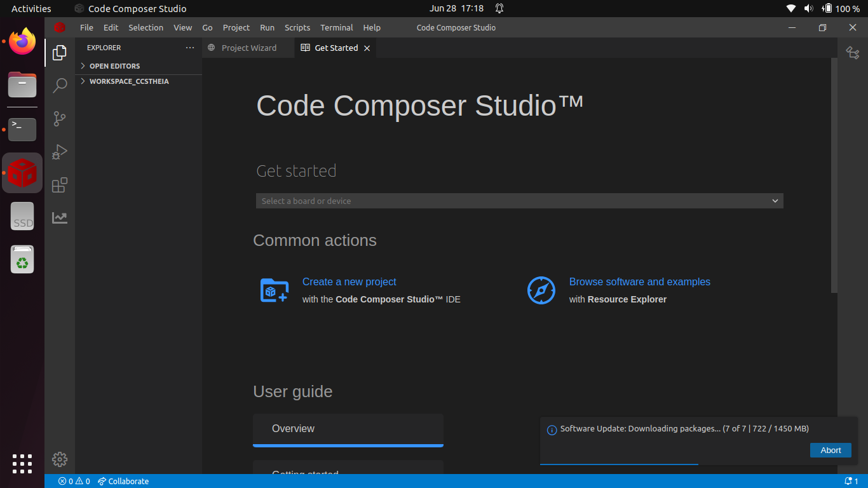Click the Code Composer Studio dock icon
Image resolution: width=868 pixels, height=488 pixels.
click(x=22, y=173)
